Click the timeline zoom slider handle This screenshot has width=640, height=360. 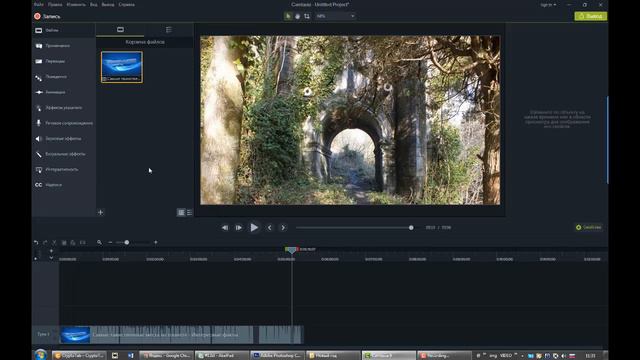click(127, 242)
